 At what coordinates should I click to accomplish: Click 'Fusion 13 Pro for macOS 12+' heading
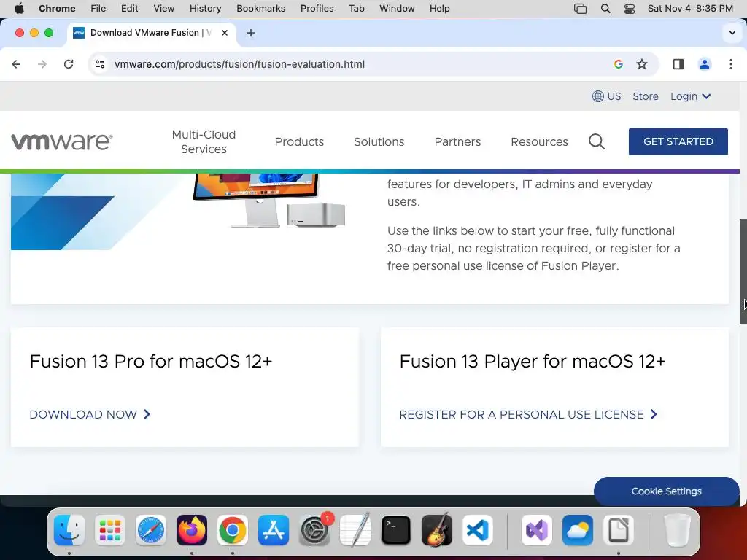[151, 361]
